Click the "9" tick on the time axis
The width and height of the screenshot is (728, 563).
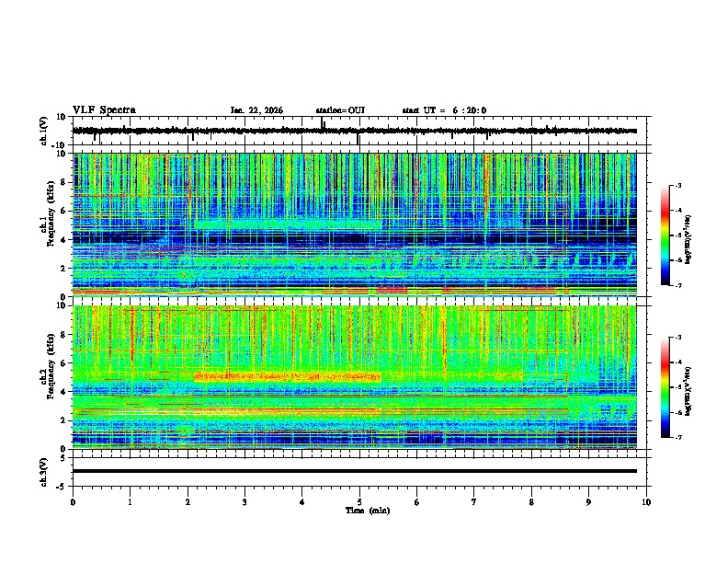coord(588,502)
